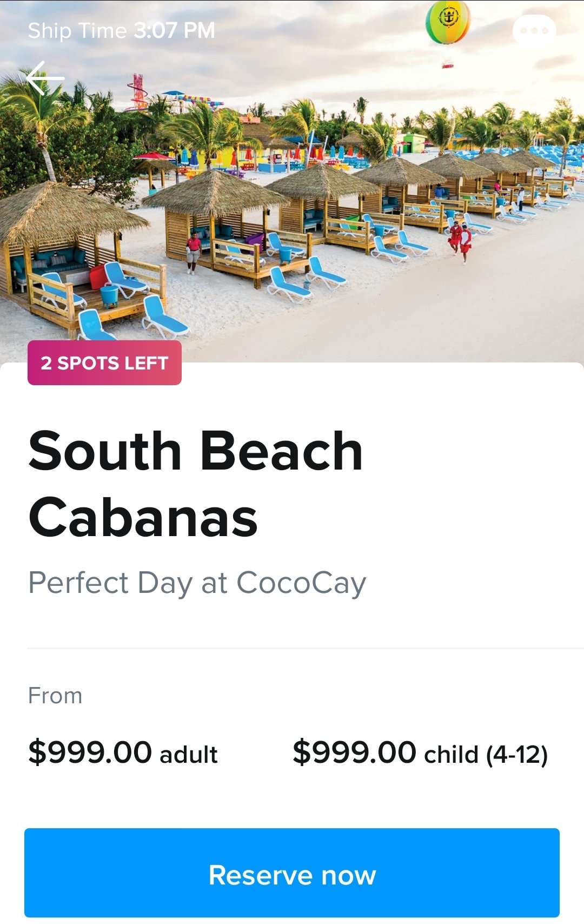Tap the word Cabanas in heading
The width and height of the screenshot is (584, 924).
[143, 518]
